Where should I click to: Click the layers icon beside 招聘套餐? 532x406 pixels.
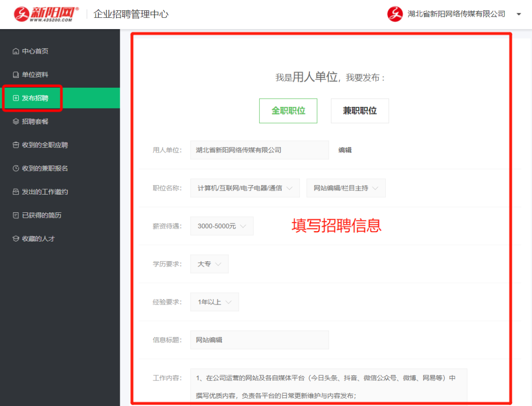tap(16, 122)
